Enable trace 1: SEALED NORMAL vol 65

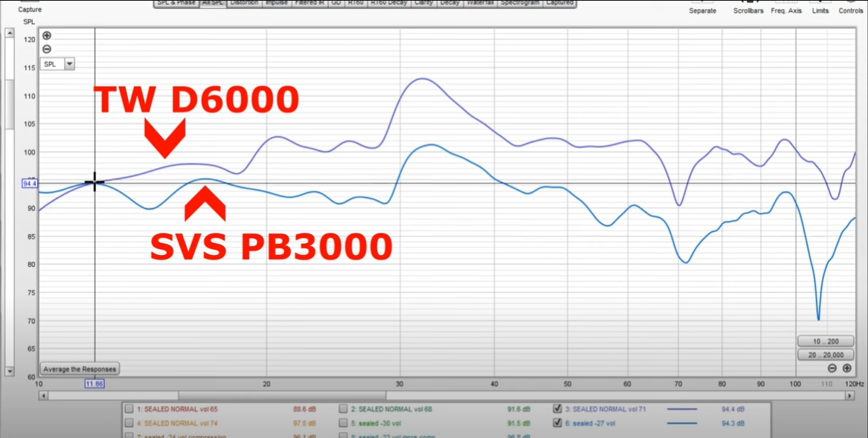129,409
